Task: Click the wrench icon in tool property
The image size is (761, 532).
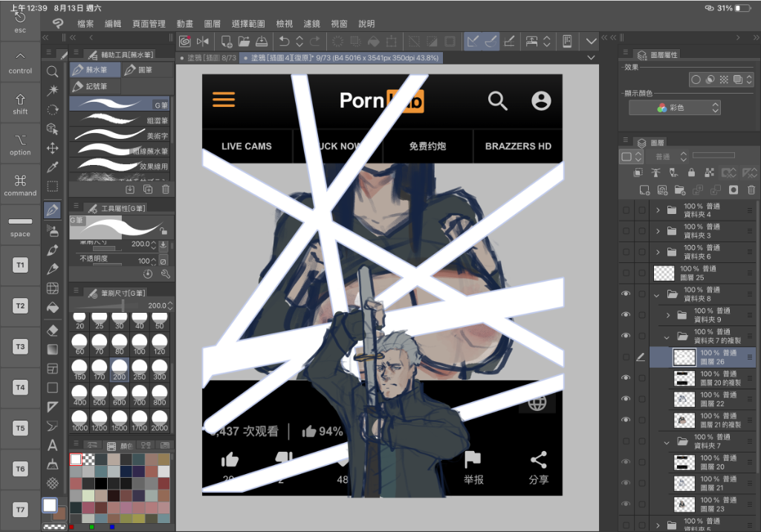Action: pyautogui.click(x=166, y=274)
